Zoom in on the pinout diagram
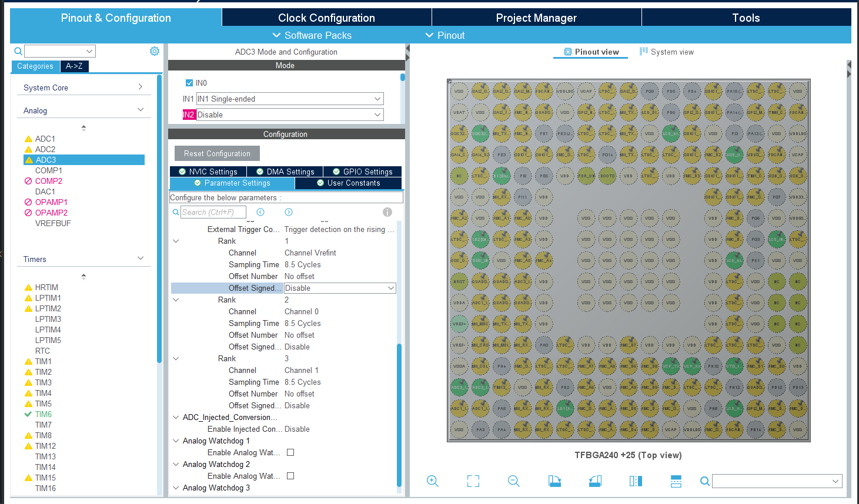This screenshot has height=504, width=859. 433,481
